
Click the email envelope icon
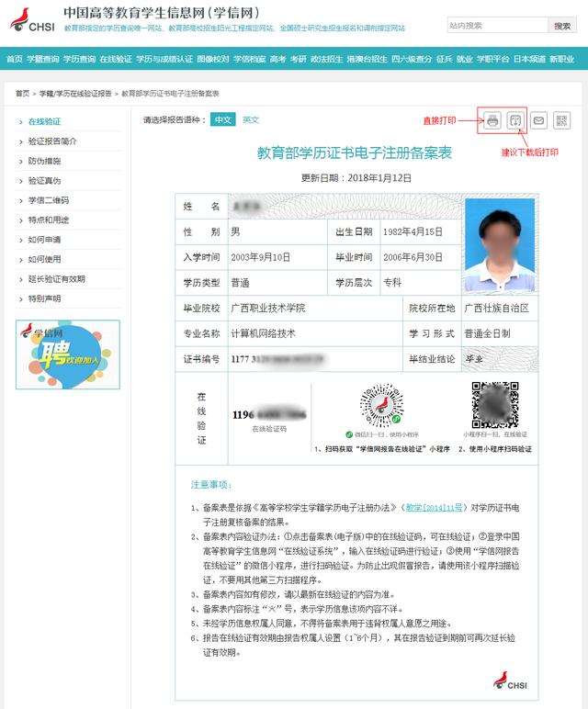click(x=538, y=120)
